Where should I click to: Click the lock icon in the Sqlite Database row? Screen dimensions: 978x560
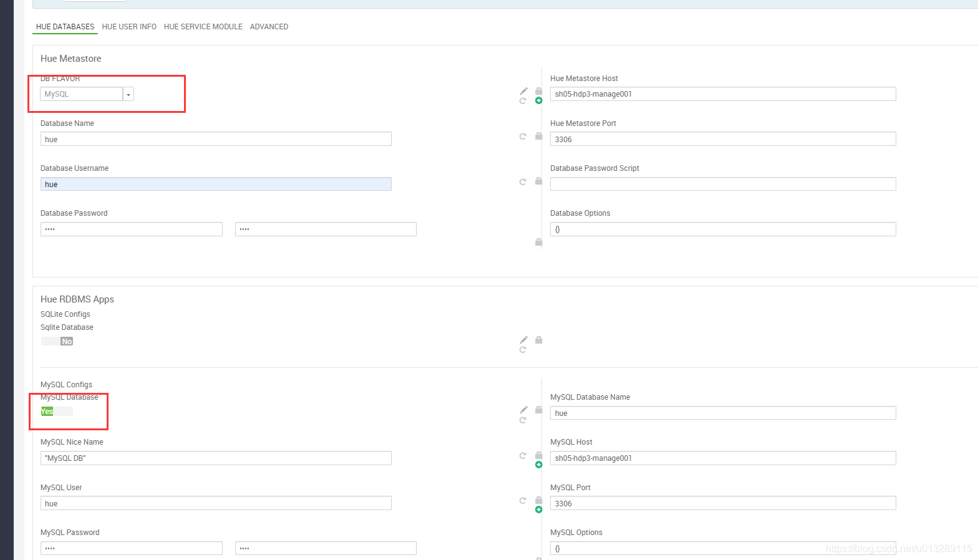539,340
